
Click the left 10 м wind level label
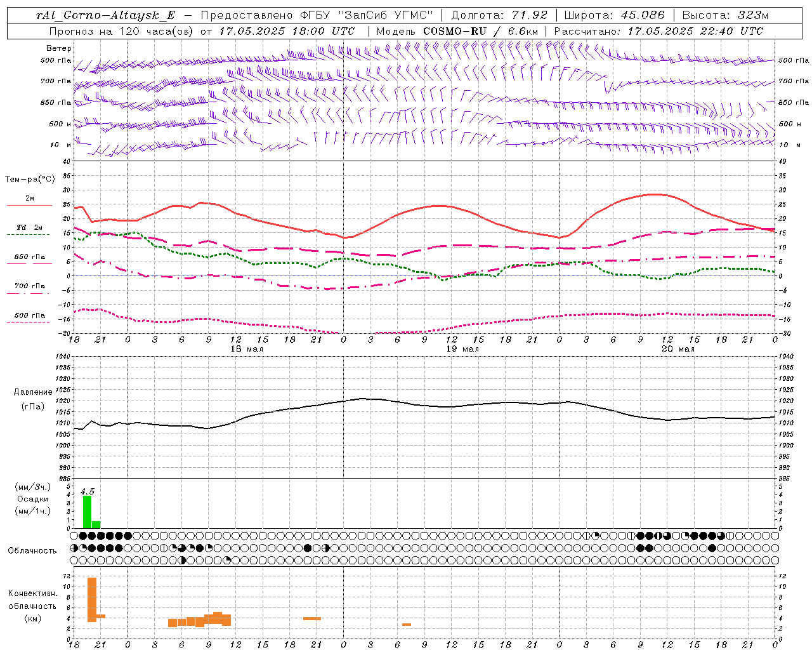[x=60, y=145]
